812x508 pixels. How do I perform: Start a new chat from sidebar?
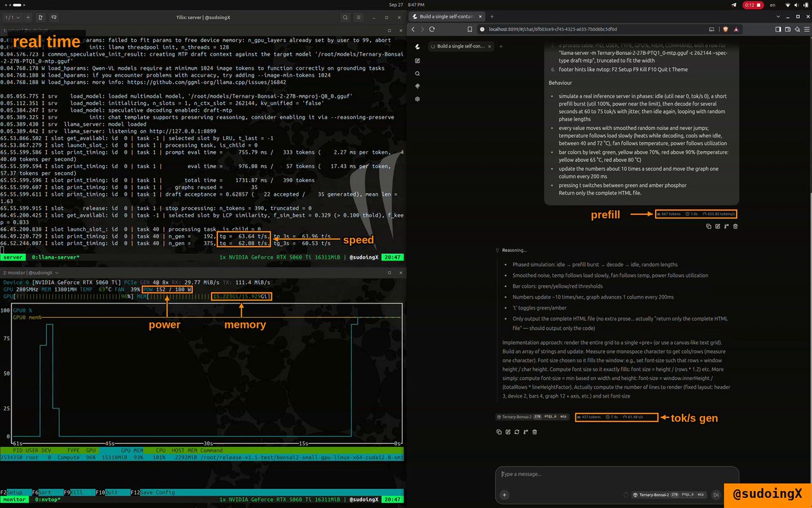tap(418, 60)
